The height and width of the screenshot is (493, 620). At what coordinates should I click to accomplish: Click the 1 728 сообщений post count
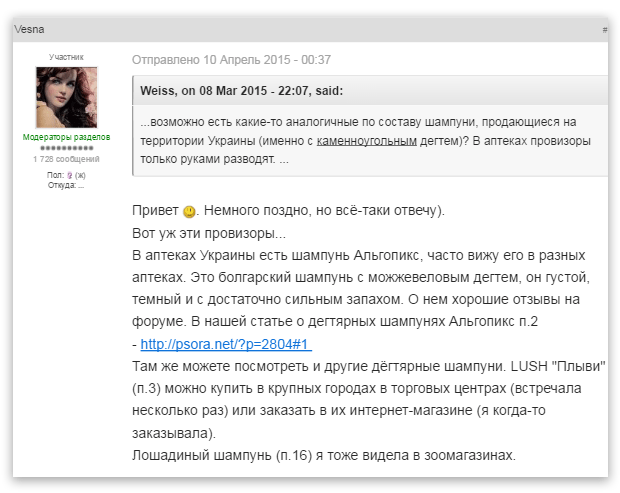click(x=66, y=158)
